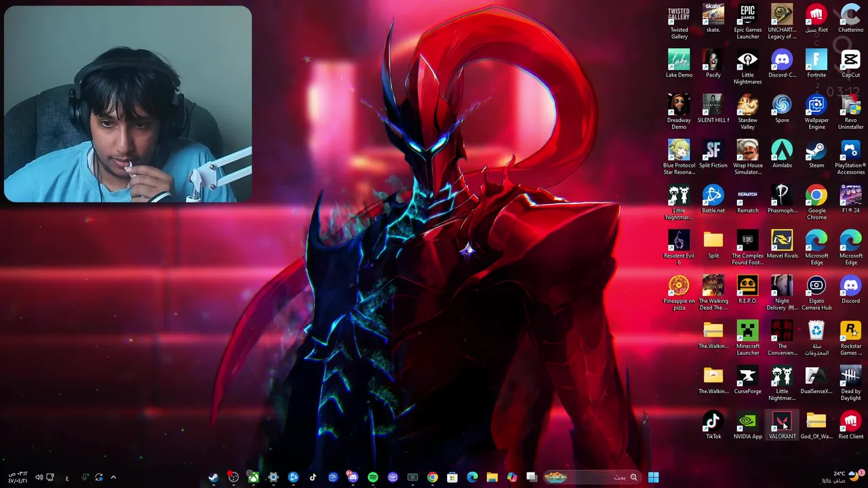Open the DualSenseX desktop shortcut
The height and width of the screenshot is (488, 868).
coord(816,380)
